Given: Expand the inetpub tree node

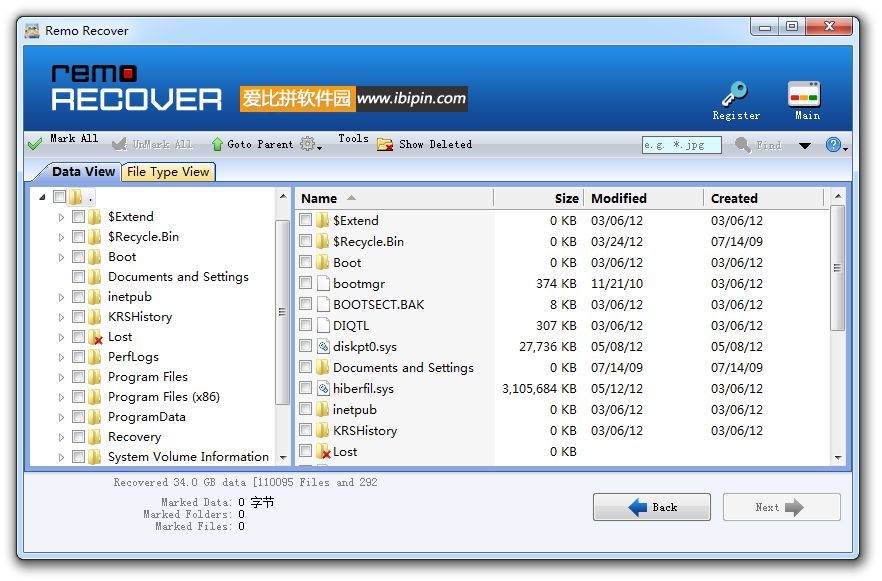Looking at the screenshot, I should [61, 297].
